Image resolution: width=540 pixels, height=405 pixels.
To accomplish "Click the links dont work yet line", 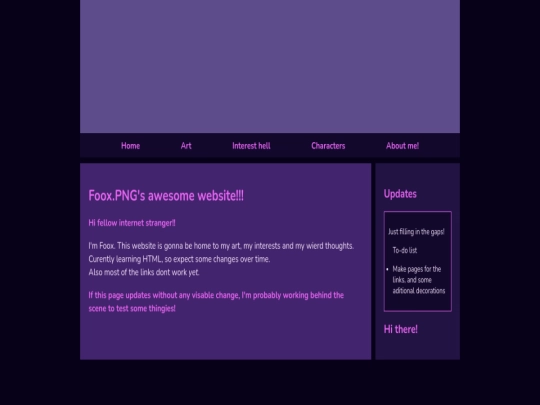I will 144,272.
